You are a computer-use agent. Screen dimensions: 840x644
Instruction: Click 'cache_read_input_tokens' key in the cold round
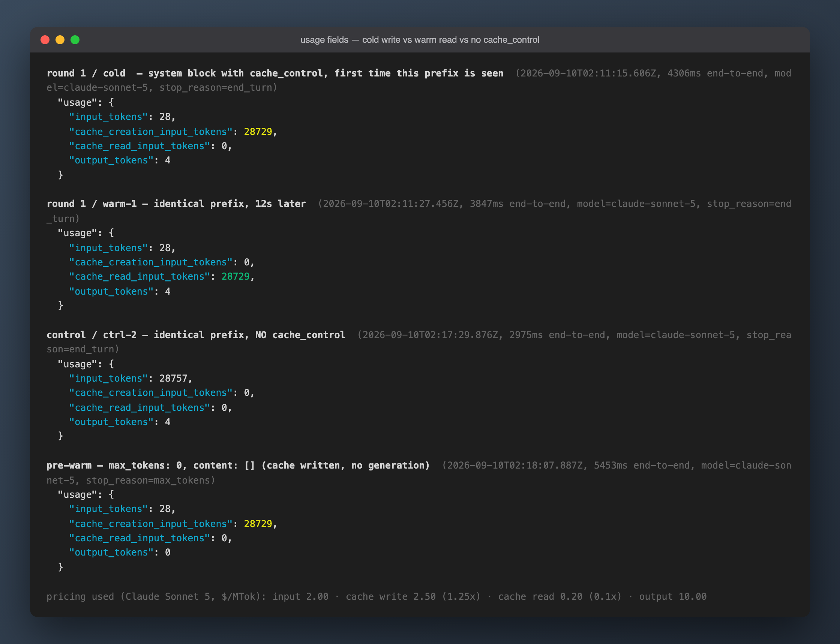139,146
